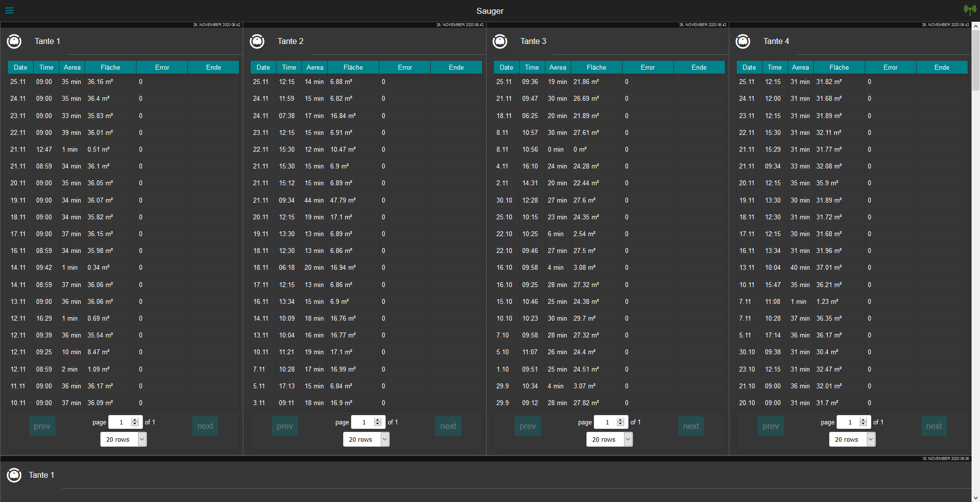
Task: Sort Tante 3 table by Ende column
Action: (699, 67)
